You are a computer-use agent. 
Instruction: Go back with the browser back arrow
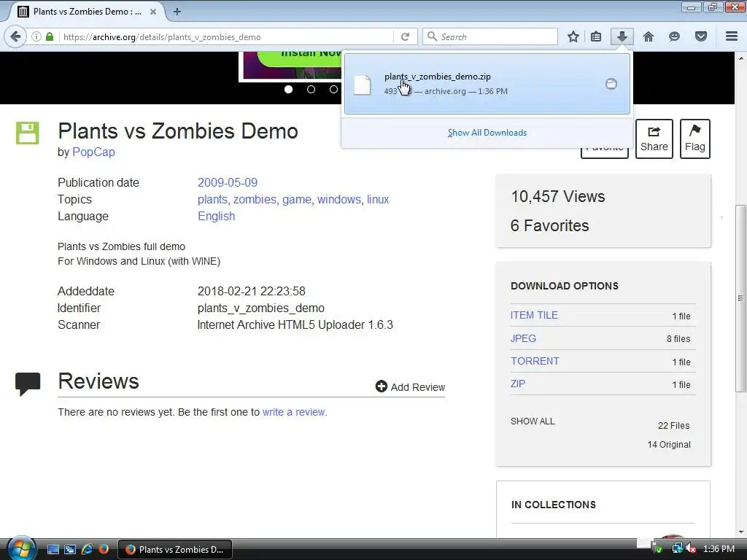(x=15, y=36)
